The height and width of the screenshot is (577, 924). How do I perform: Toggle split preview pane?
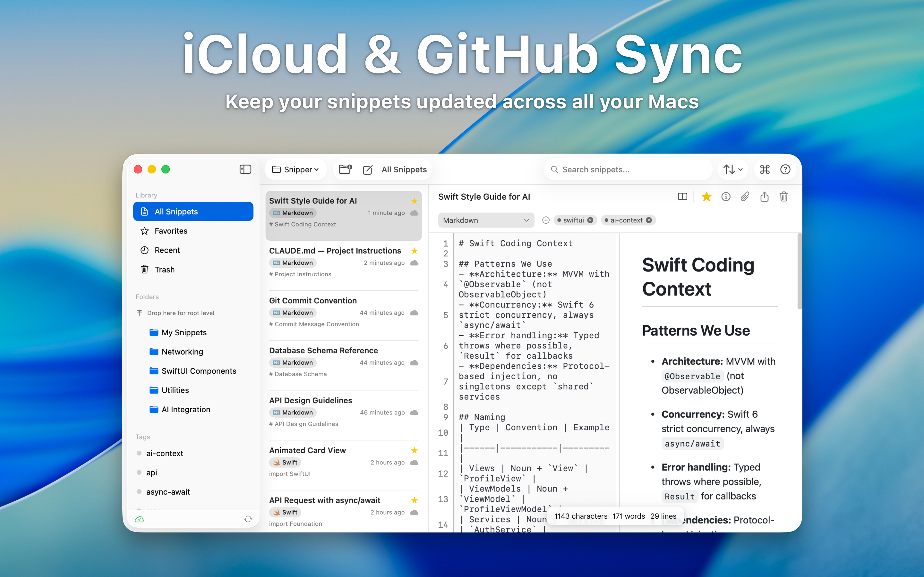click(x=682, y=197)
